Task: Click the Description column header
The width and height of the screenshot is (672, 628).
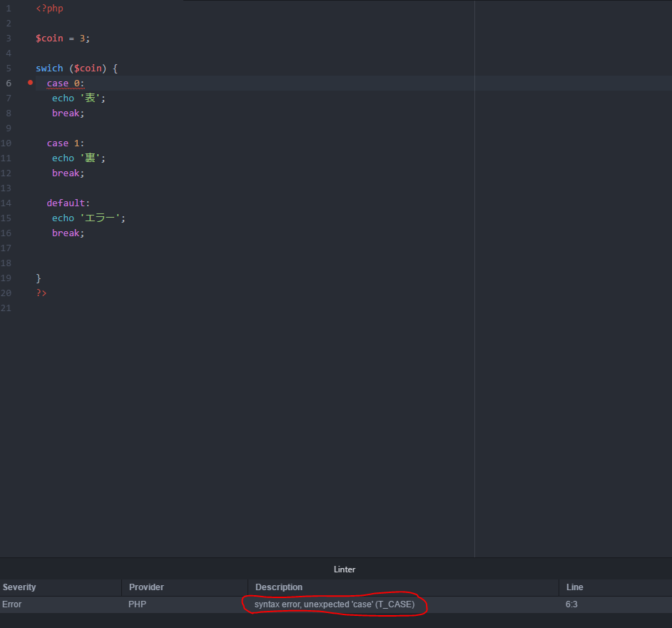Action: pyautogui.click(x=279, y=587)
